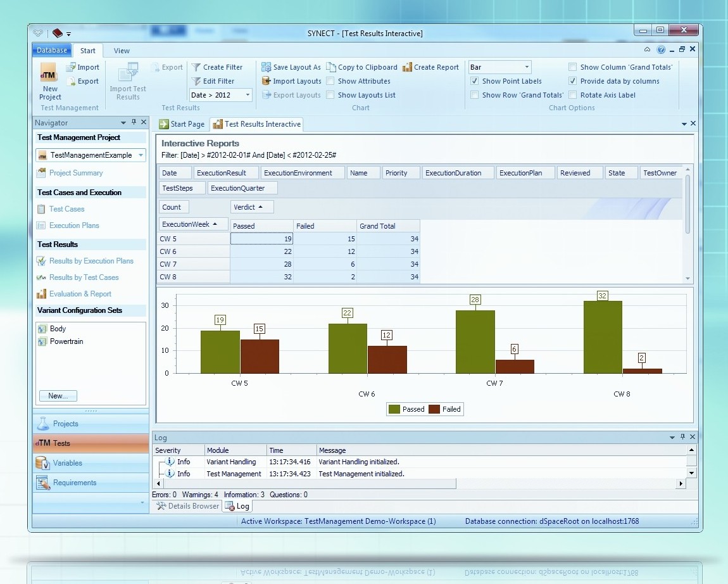Open the Requirements navigator section
This screenshot has width=728, height=584.
[x=74, y=483]
